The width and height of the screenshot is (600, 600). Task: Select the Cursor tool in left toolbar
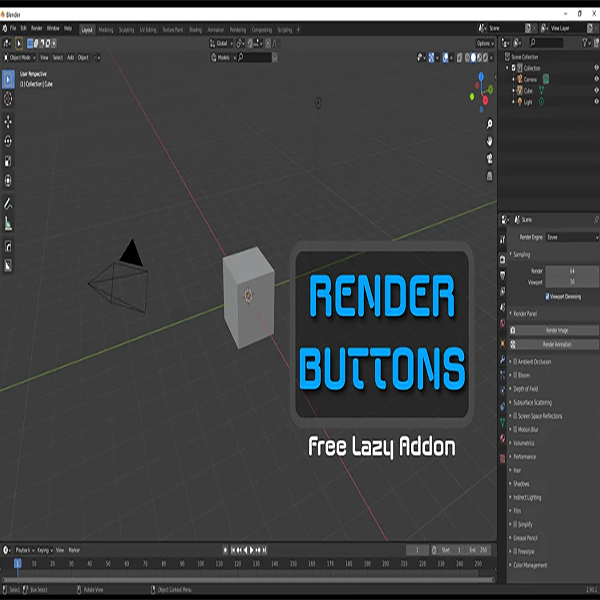coord(8,99)
